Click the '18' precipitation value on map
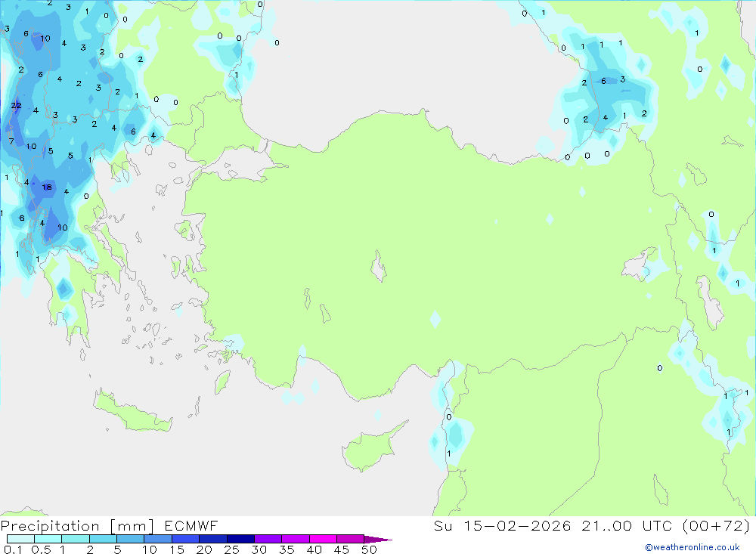Image resolution: width=756 pixels, height=554 pixels. [x=47, y=187]
